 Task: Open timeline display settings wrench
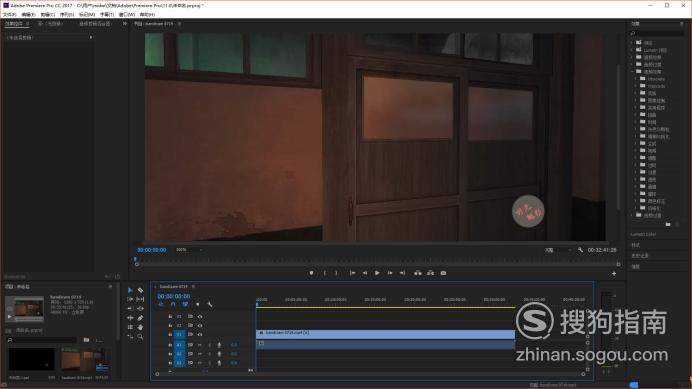(210, 304)
